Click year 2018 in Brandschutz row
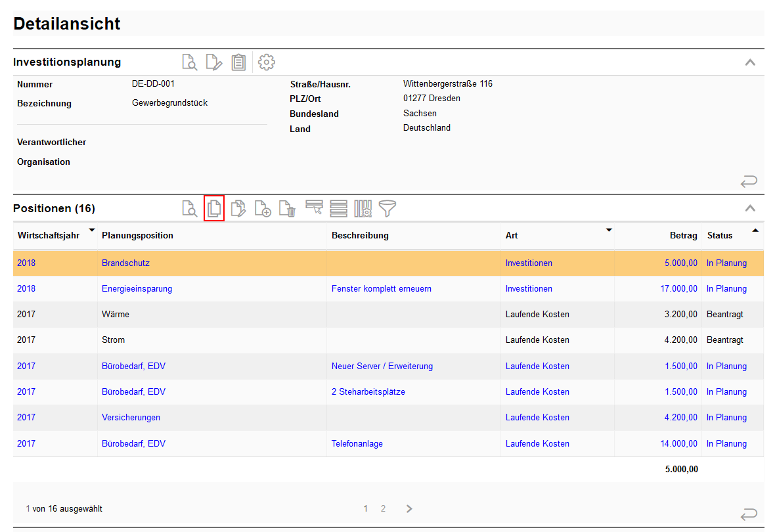This screenshot has width=775, height=532. 26,263
